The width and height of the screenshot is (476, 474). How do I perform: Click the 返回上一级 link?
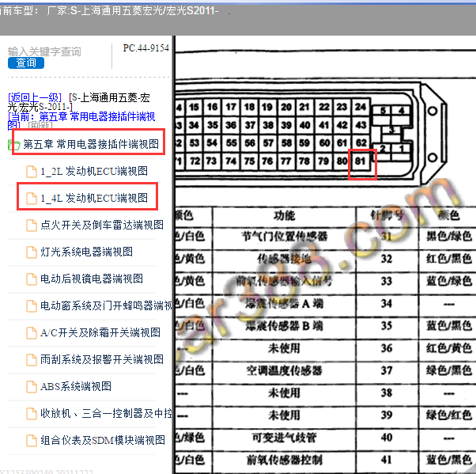[x=35, y=97]
